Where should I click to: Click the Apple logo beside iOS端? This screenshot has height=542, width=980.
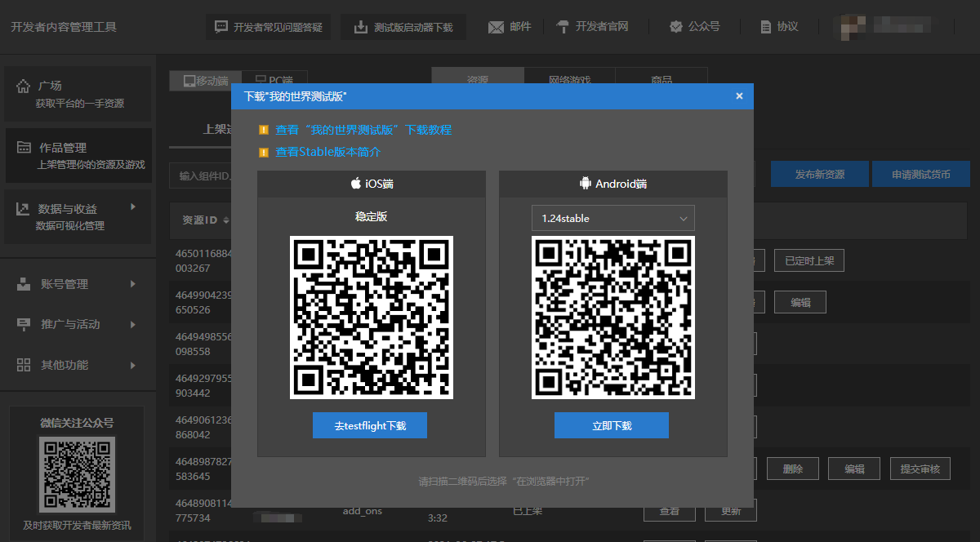coord(356,184)
